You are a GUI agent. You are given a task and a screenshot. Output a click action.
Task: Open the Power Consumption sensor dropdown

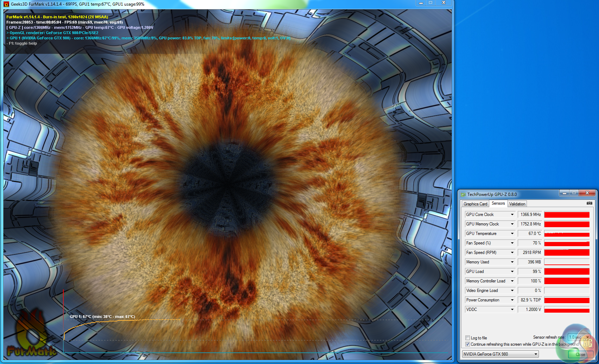click(x=512, y=300)
